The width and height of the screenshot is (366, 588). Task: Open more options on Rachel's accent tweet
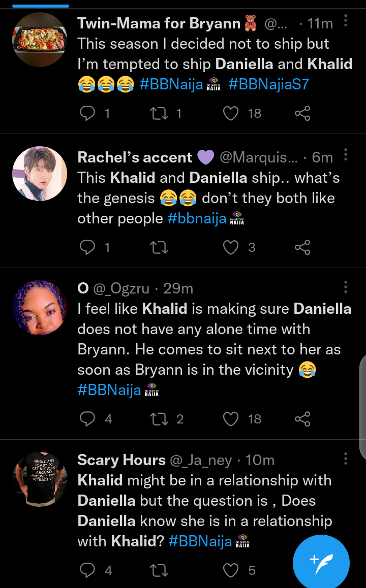click(346, 154)
